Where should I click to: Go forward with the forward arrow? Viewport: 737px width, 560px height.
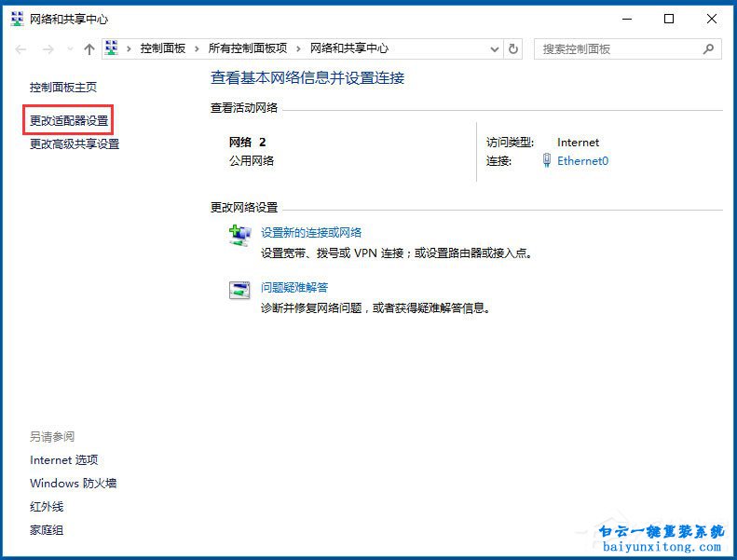pyautogui.click(x=48, y=48)
